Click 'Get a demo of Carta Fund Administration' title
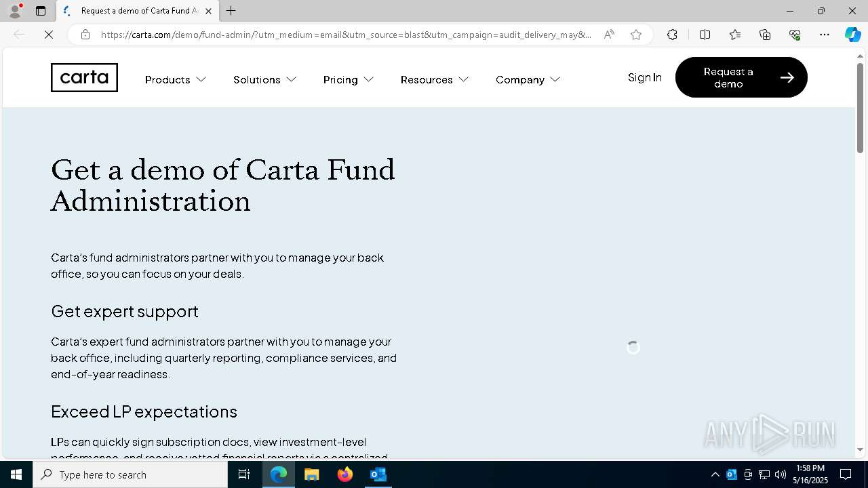This screenshot has height=488, width=868. pos(223,185)
